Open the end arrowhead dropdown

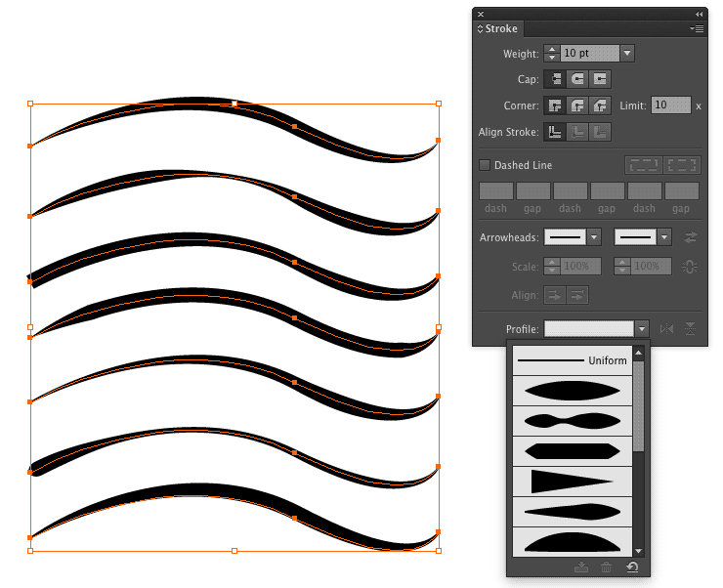[x=664, y=237]
